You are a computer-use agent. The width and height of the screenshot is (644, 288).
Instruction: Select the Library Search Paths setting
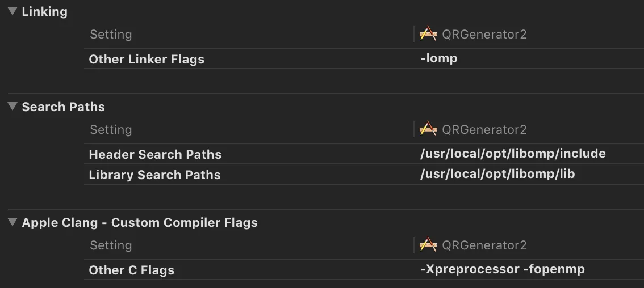point(155,175)
